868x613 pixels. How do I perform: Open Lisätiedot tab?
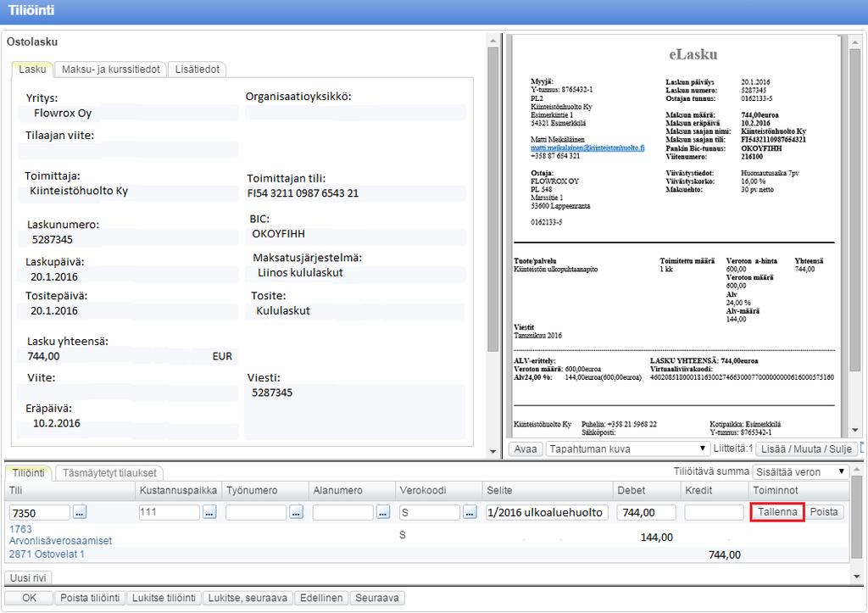197,70
